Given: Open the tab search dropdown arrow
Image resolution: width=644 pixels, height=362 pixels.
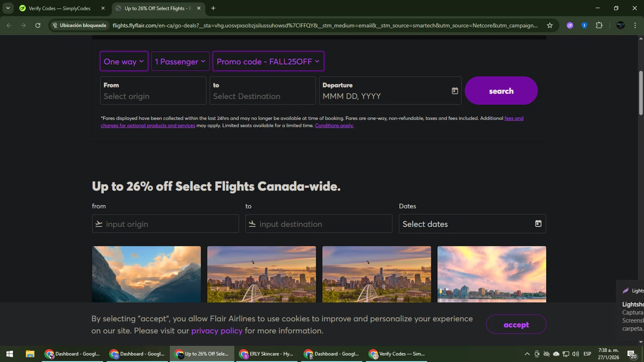Looking at the screenshot, I should pos(8,8).
